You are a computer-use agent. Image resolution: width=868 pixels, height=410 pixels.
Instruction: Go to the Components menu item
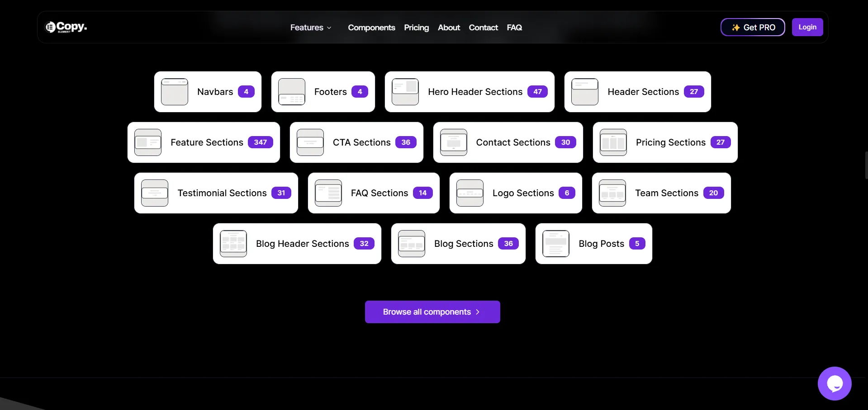pos(371,28)
